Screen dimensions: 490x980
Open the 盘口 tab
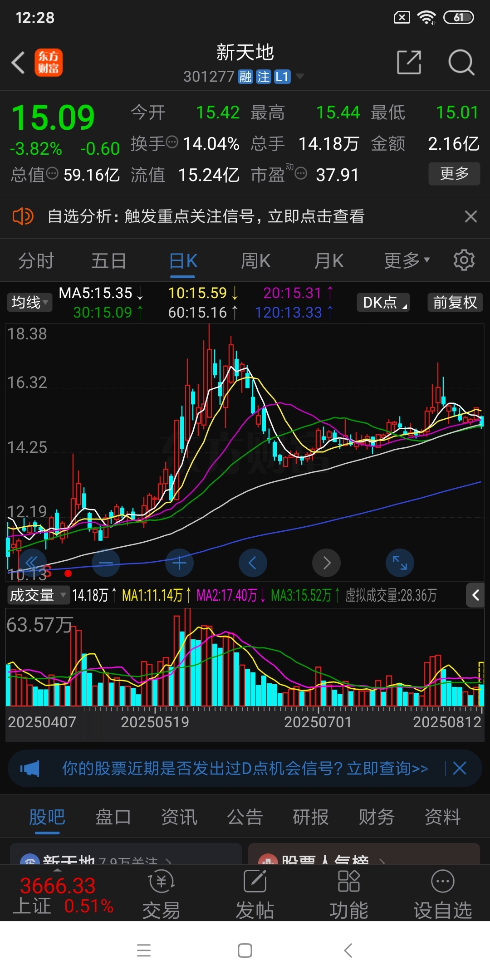pyautogui.click(x=113, y=818)
